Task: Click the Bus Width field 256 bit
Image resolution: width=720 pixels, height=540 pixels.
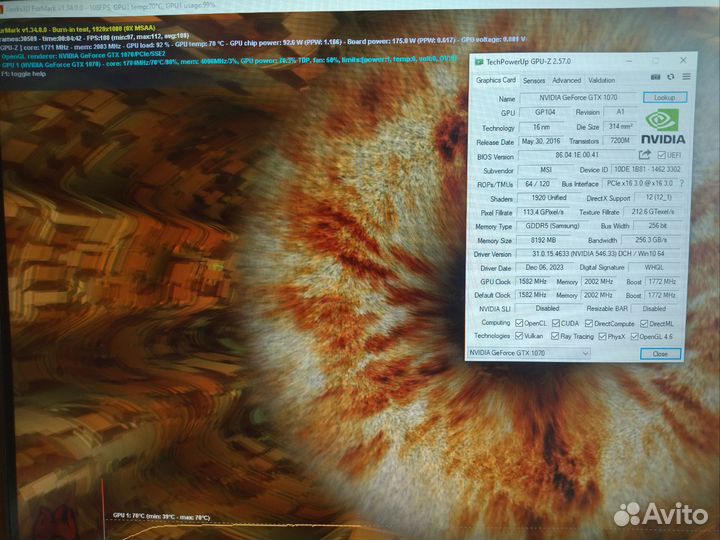Action: [657, 225]
